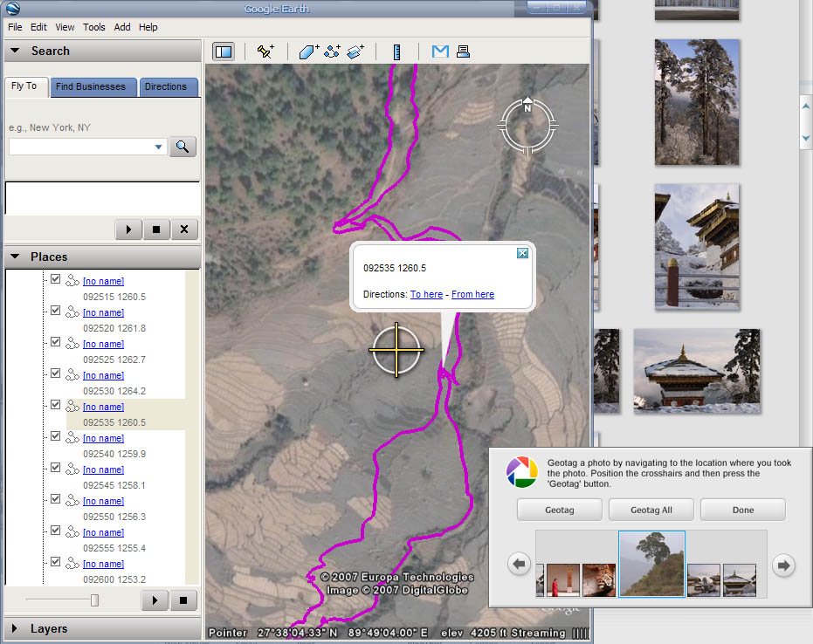Click path icon for 092535 1260.5 entry
The height and width of the screenshot is (644, 813).
[x=72, y=406]
